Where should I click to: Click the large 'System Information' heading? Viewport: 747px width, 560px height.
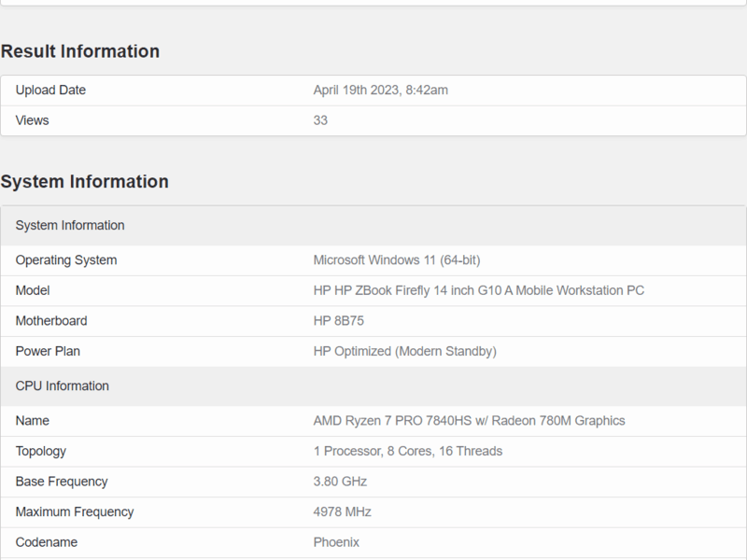(x=85, y=181)
